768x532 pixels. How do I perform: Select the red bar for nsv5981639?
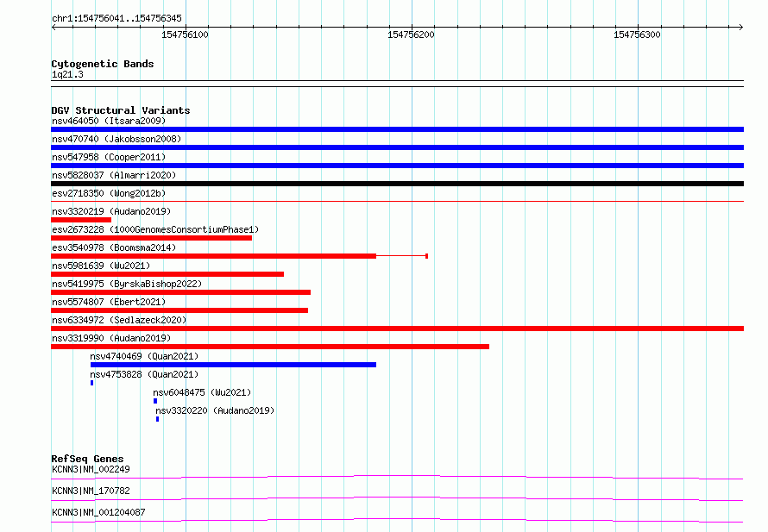point(167,274)
